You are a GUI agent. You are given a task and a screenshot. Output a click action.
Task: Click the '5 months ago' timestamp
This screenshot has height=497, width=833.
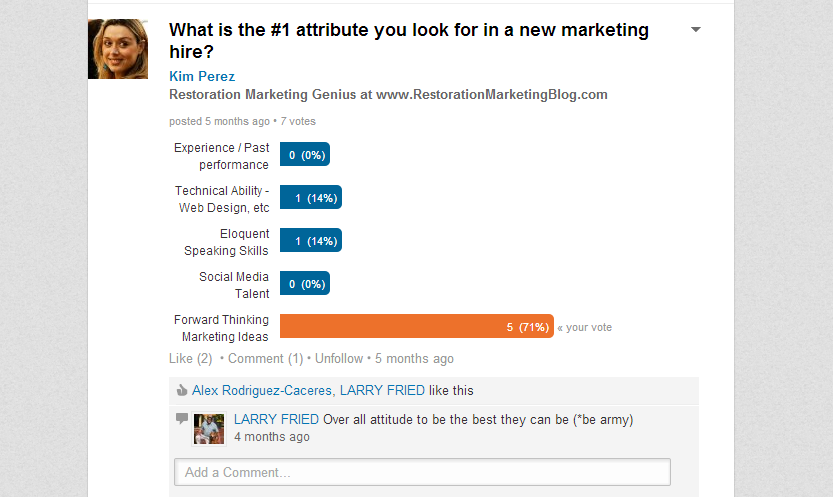(x=414, y=359)
